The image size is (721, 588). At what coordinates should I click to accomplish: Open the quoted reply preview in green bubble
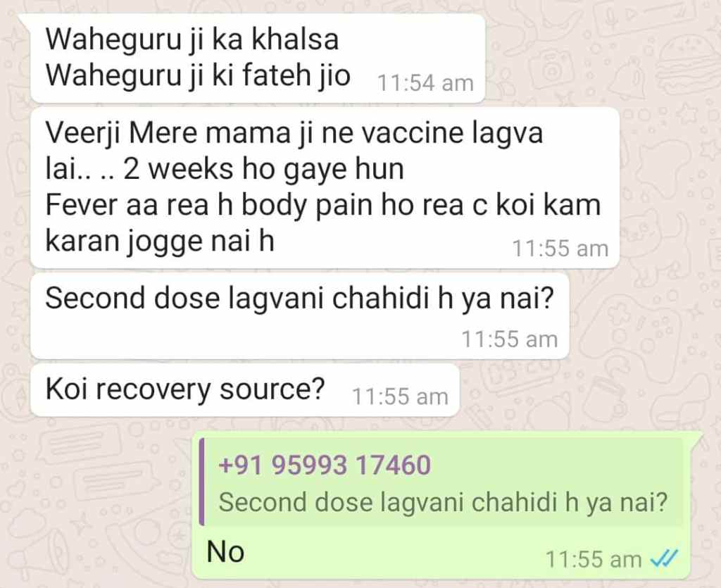point(441,482)
